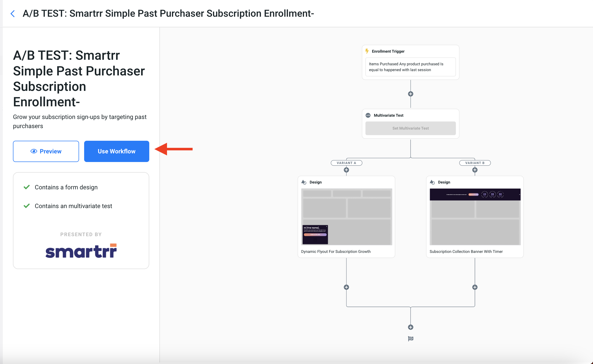Click plus icon under Variant B label
Image resolution: width=593 pixels, height=364 pixels.
tap(475, 170)
